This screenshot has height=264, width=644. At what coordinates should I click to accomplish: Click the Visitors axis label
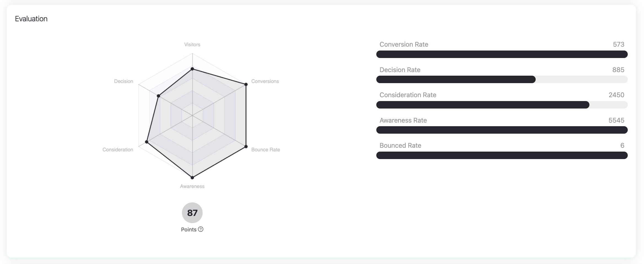point(192,44)
